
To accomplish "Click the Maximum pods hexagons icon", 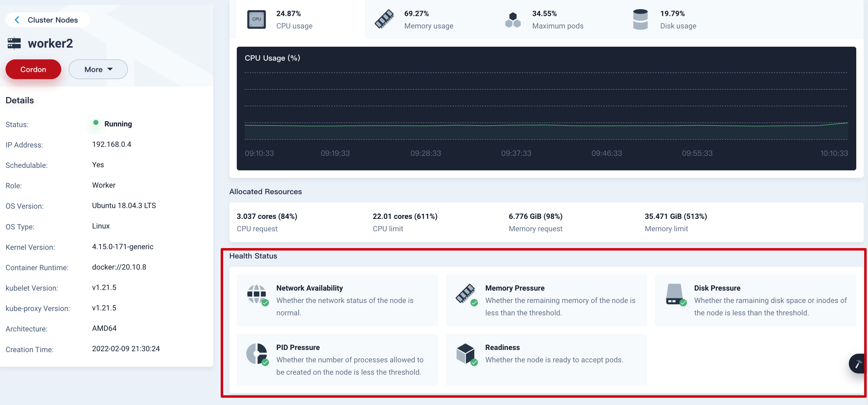I will [x=513, y=20].
